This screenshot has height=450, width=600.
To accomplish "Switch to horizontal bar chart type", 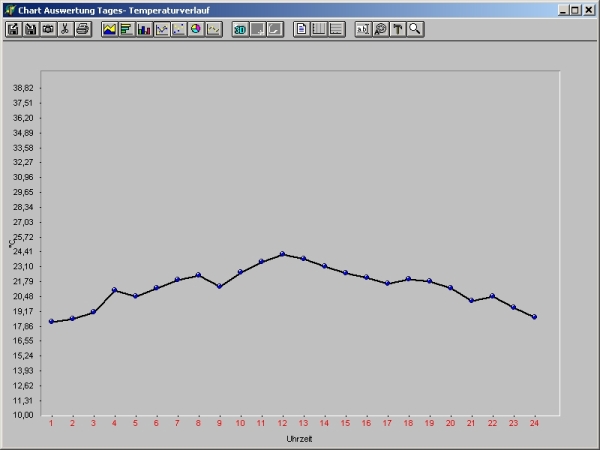I will pos(126,29).
